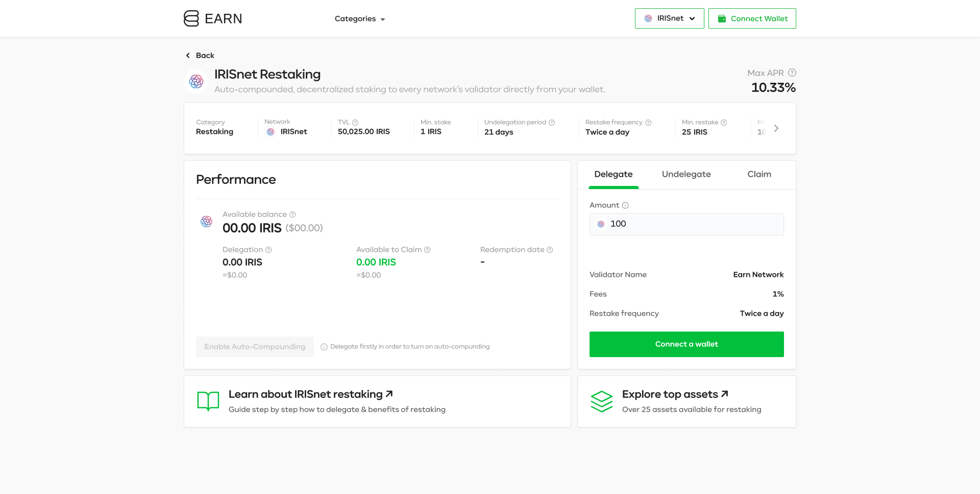Click the stacked layers assets icon
980x494 pixels.
tap(602, 402)
